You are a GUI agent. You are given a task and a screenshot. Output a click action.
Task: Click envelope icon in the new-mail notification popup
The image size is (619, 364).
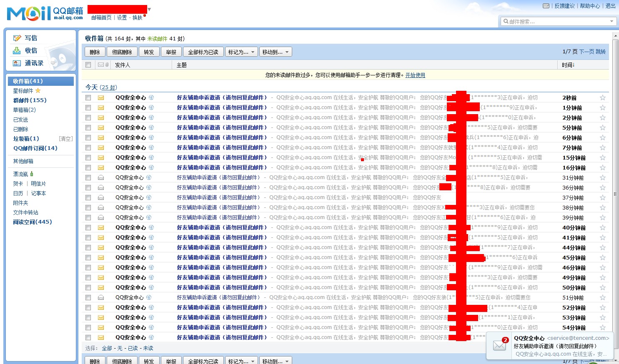[x=499, y=345]
